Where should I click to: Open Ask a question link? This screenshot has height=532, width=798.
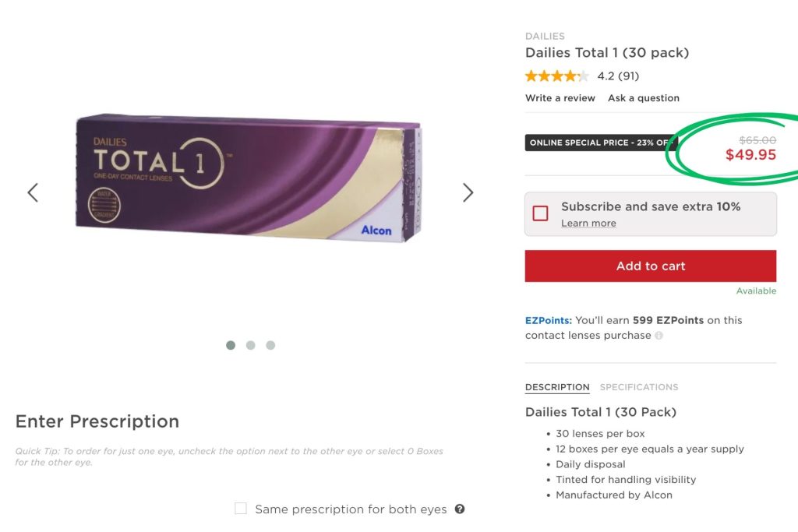[x=643, y=97]
